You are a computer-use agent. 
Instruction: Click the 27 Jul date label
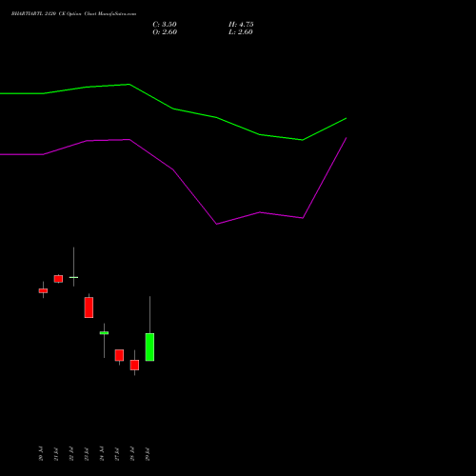(x=117, y=453)
